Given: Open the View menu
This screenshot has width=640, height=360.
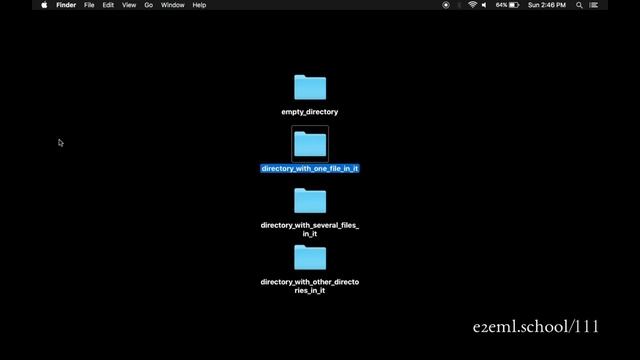Looking at the screenshot, I should pos(129,5).
